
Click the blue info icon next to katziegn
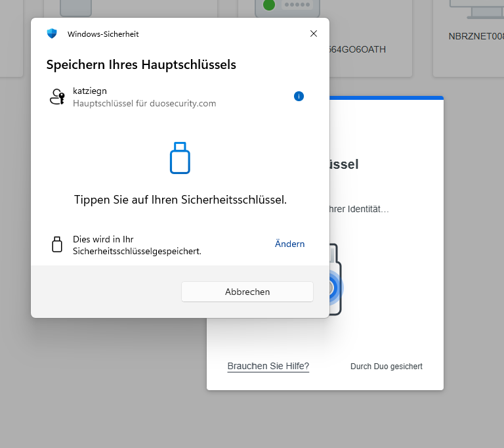click(x=299, y=97)
